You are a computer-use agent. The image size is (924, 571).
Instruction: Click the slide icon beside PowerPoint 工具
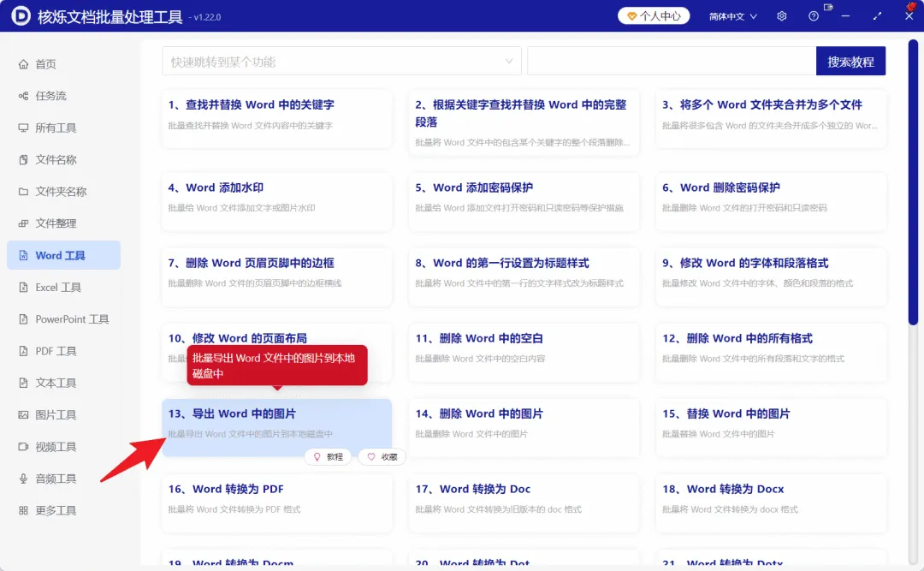click(23, 319)
